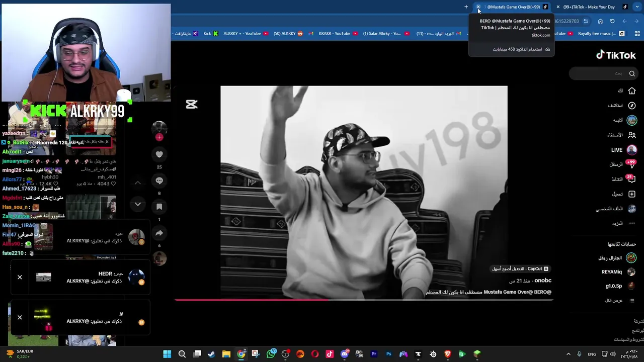This screenshot has height=362, width=644.
Task: Click the onobc username on the video
Action: click(x=543, y=281)
